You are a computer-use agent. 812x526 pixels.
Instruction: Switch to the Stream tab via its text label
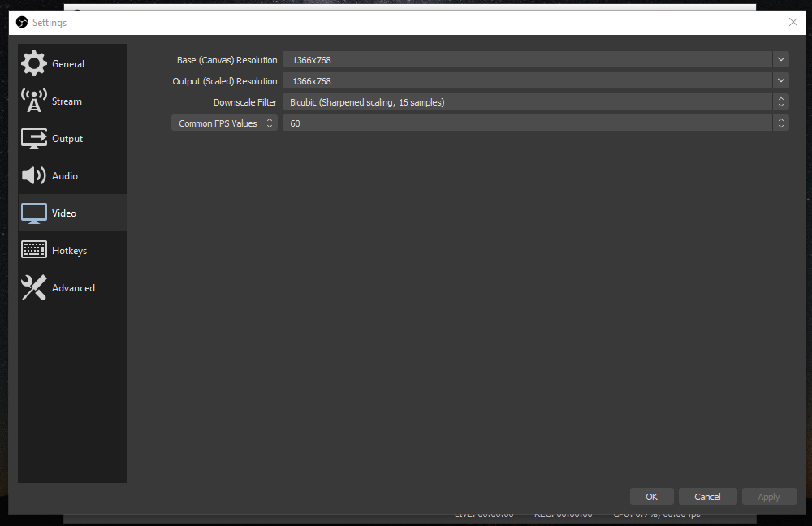coord(67,101)
